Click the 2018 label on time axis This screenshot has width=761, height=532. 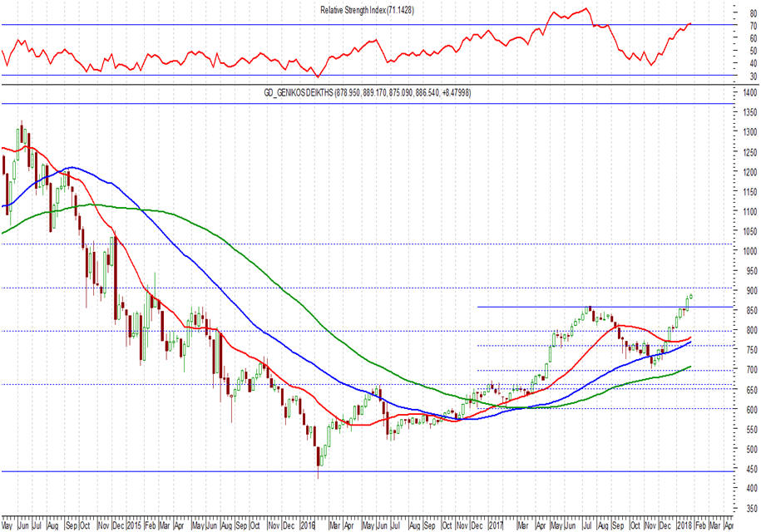coord(684,525)
